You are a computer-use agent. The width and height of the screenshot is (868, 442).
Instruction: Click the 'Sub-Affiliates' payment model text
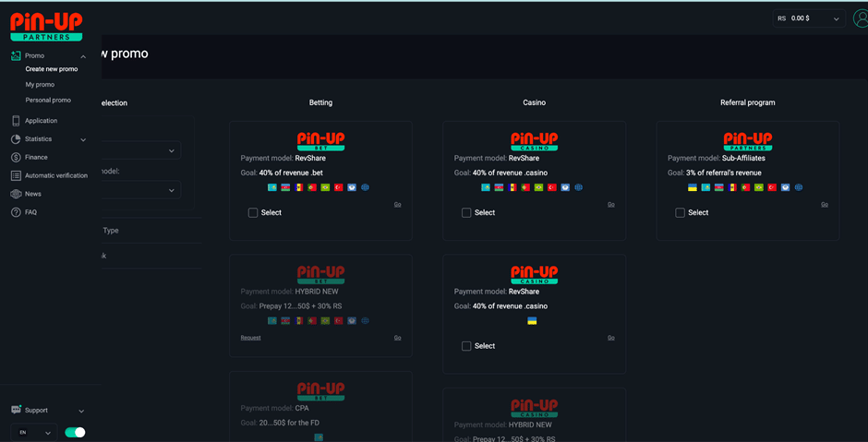click(x=743, y=158)
